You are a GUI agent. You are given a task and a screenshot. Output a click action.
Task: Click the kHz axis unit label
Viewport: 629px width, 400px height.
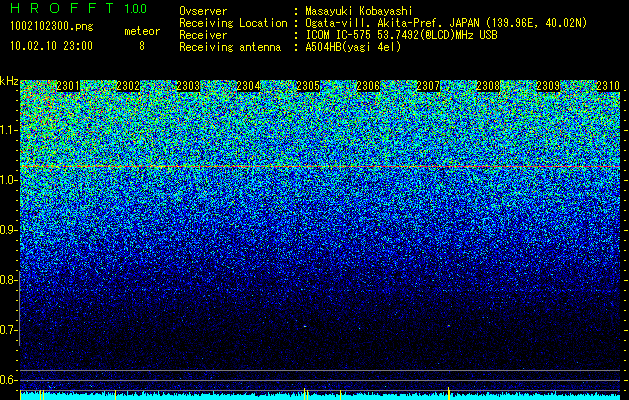coord(9,81)
